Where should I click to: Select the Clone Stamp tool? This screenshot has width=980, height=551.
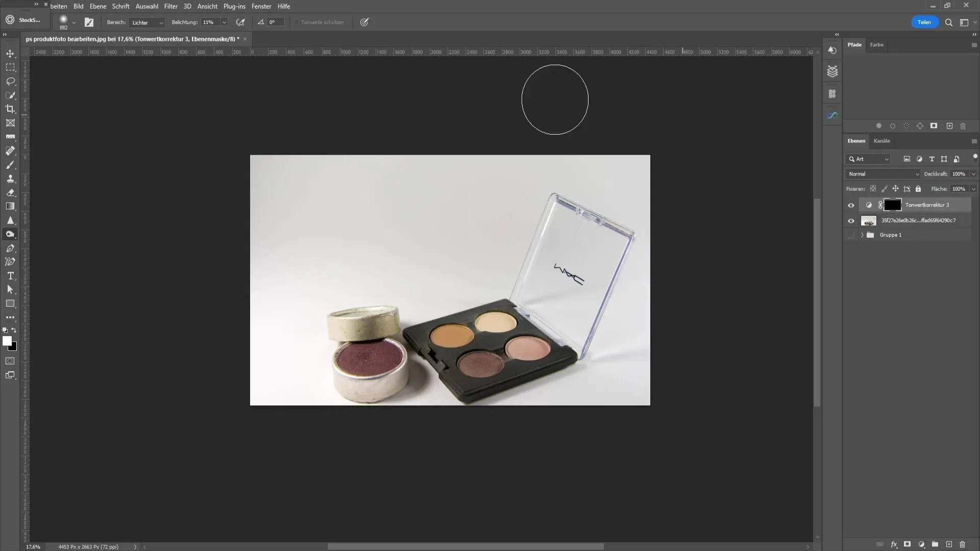tap(10, 179)
